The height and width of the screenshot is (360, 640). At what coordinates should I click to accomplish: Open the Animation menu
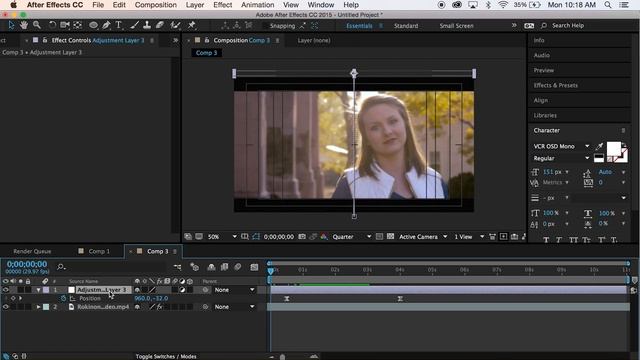point(258,5)
